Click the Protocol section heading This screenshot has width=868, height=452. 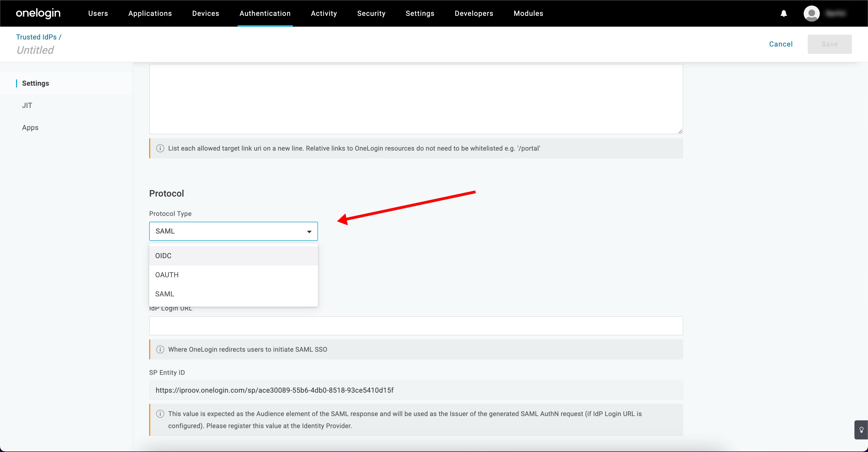click(167, 194)
